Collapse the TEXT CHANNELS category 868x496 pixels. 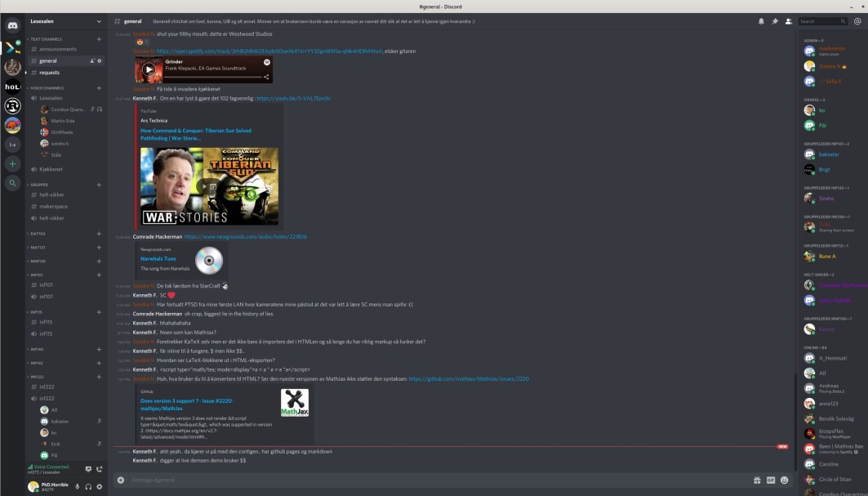click(x=46, y=39)
